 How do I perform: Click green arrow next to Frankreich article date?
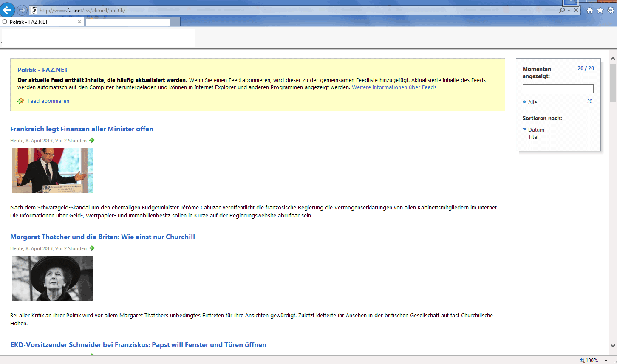[x=92, y=141]
